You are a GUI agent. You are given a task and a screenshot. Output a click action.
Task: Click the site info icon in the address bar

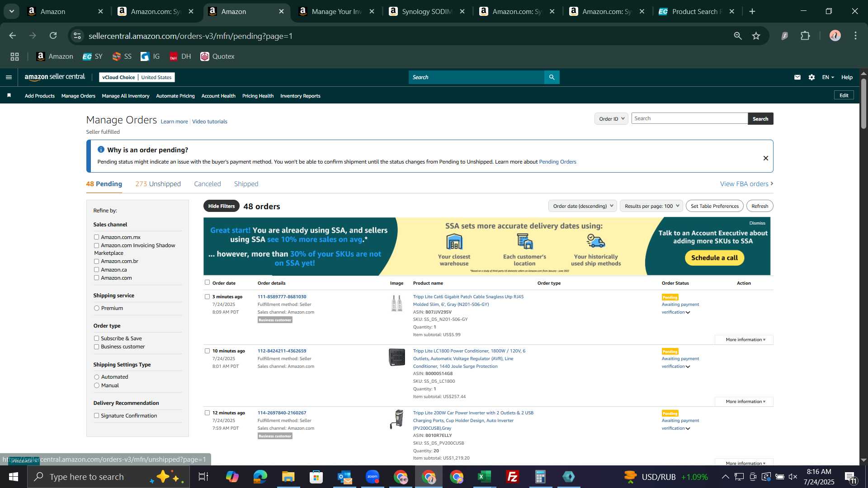click(x=78, y=36)
